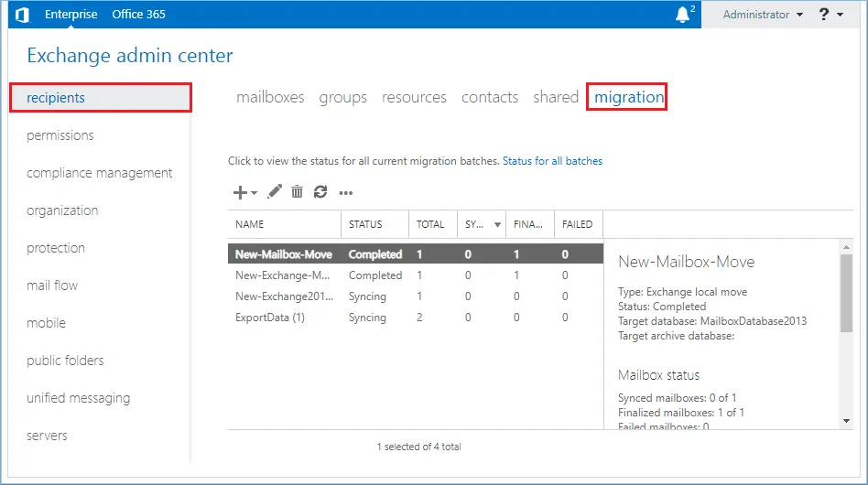Open the help question mark menu

click(x=824, y=15)
